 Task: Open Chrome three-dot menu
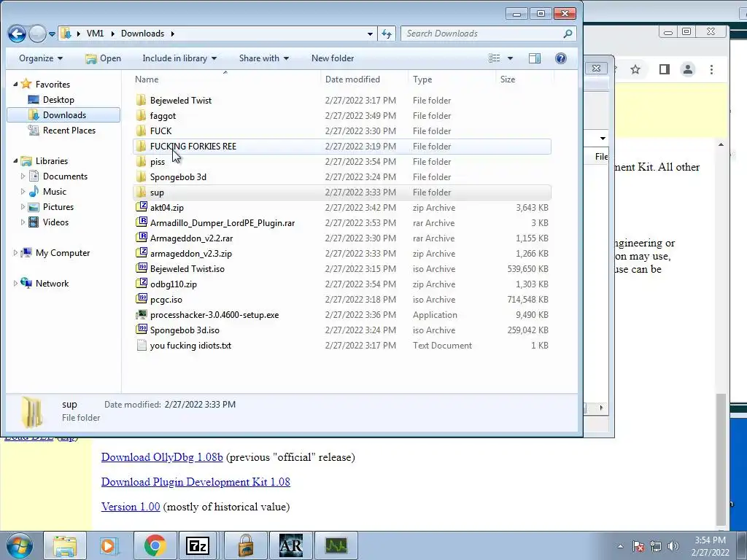tap(711, 69)
